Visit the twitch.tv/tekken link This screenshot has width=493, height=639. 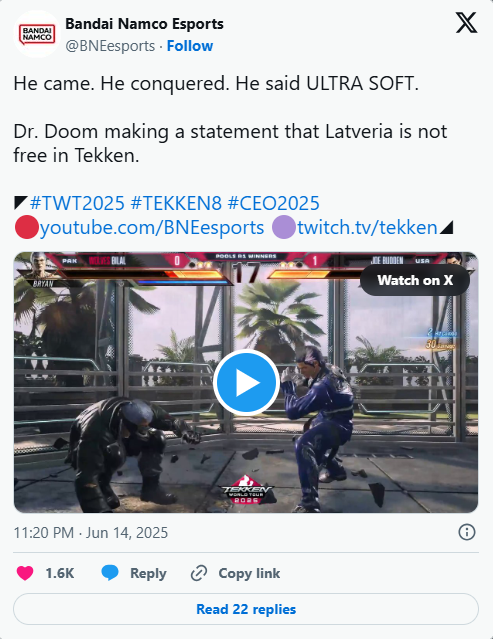click(x=367, y=227)
